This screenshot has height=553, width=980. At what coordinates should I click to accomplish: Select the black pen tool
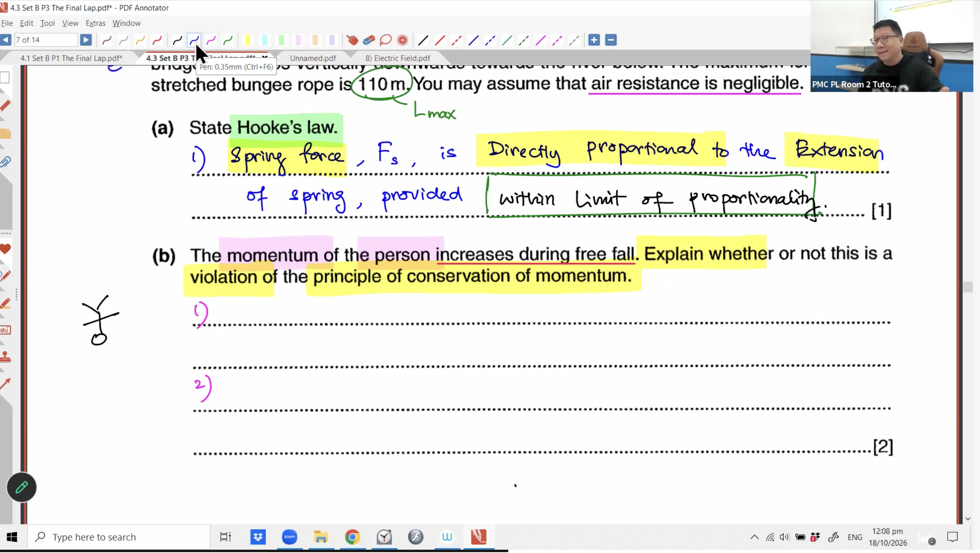click(x=177, y=40)
